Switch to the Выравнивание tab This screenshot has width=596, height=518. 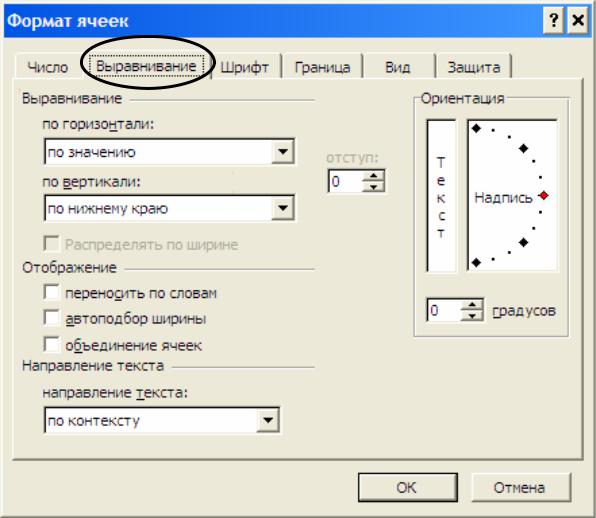pos(146,66)
